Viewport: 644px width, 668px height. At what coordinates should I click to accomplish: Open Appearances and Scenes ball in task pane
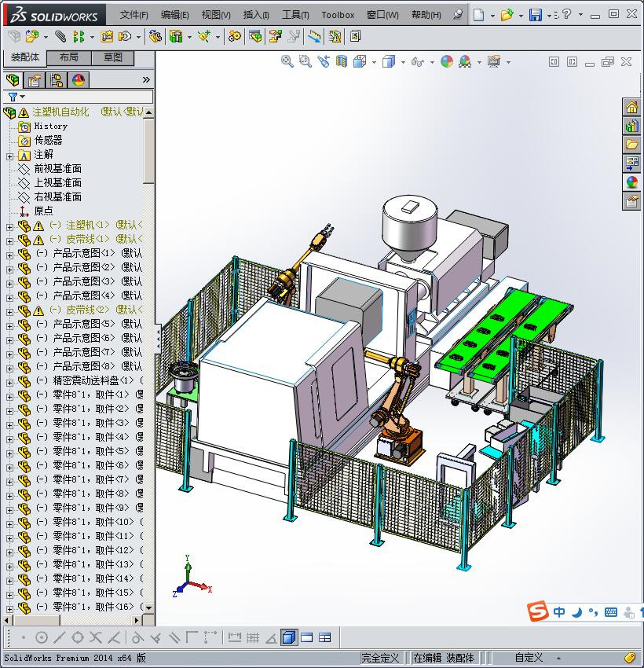[631, 182]
